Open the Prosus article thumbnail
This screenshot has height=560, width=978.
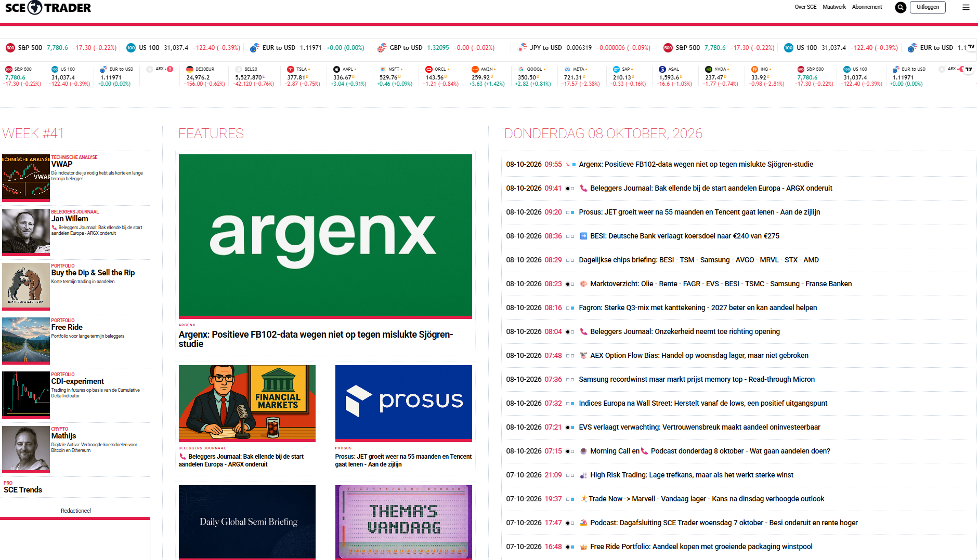[403, 403]
